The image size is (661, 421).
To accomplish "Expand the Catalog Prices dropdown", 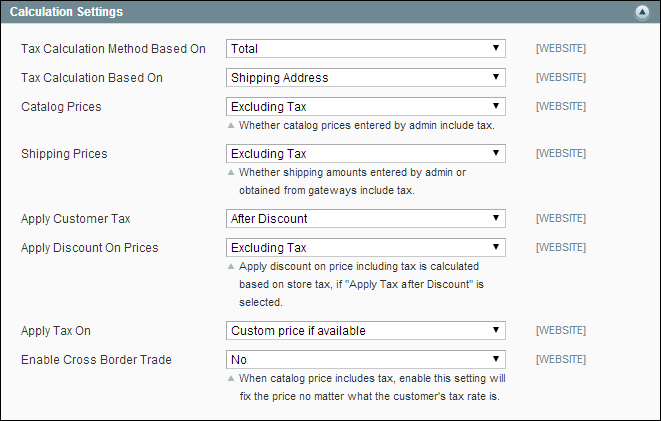I will 365,106.
